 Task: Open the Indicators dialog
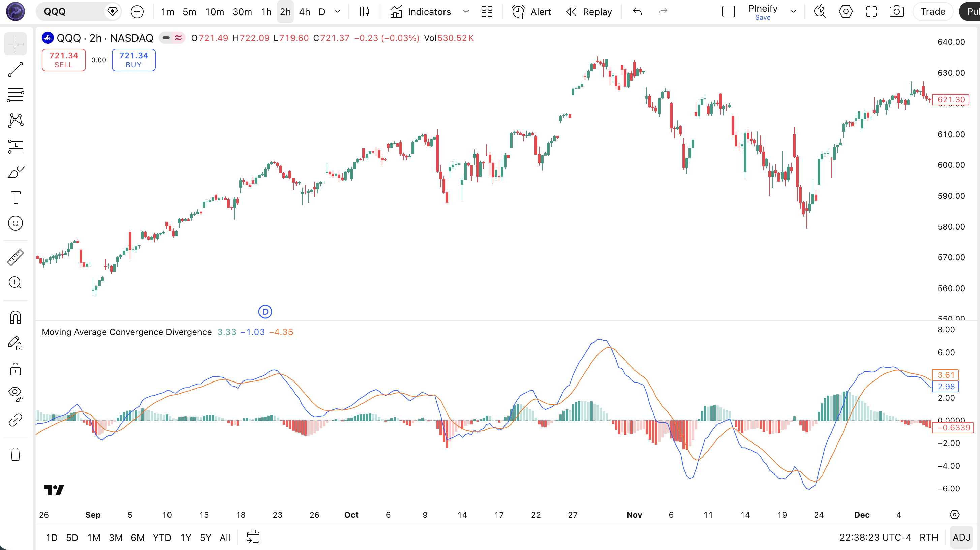421,12
